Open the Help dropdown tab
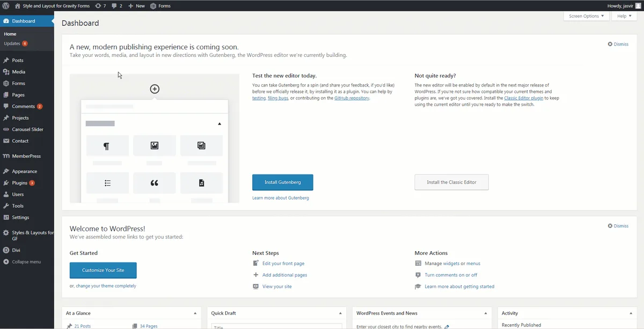The height and width of the screenshot is (329, 644). pos(624,16)
